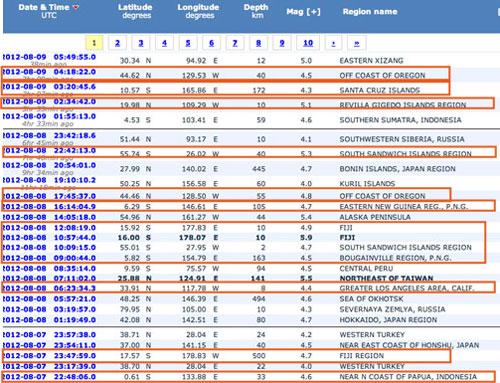
Task: Go to page 7 of results
Action: tap(235, 43)
